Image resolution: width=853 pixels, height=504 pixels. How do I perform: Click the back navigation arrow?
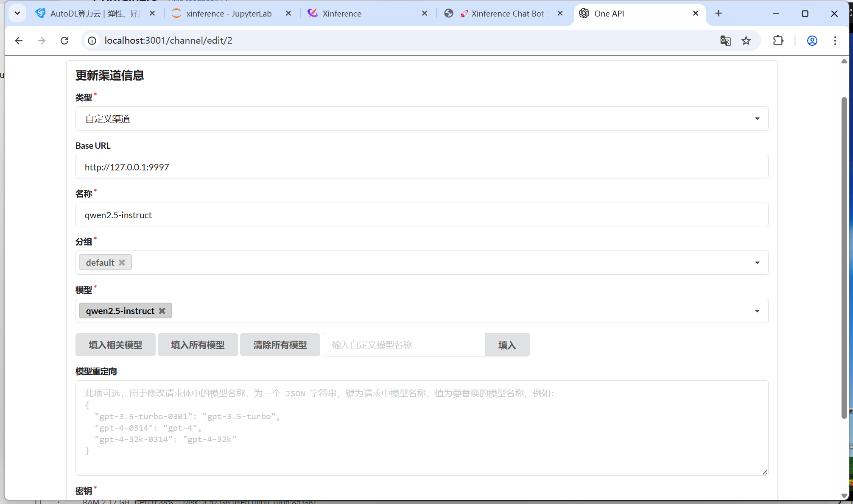[19, 41]
